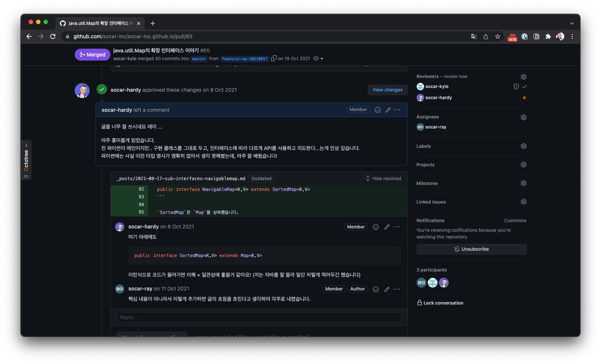Click socar-ray username on 11 Oct comment
The image size is (601, 364).
pyautogui.click(x=140, y=289)
